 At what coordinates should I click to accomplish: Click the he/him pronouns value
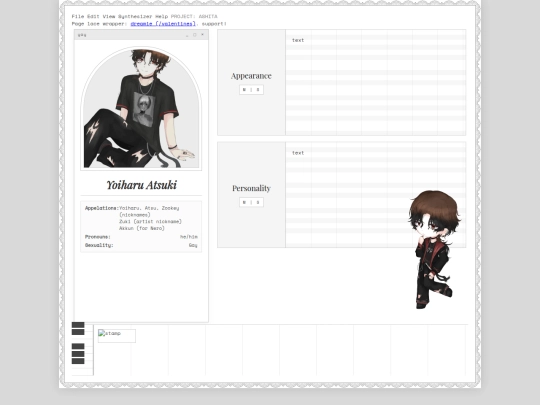tap(189, 237)
